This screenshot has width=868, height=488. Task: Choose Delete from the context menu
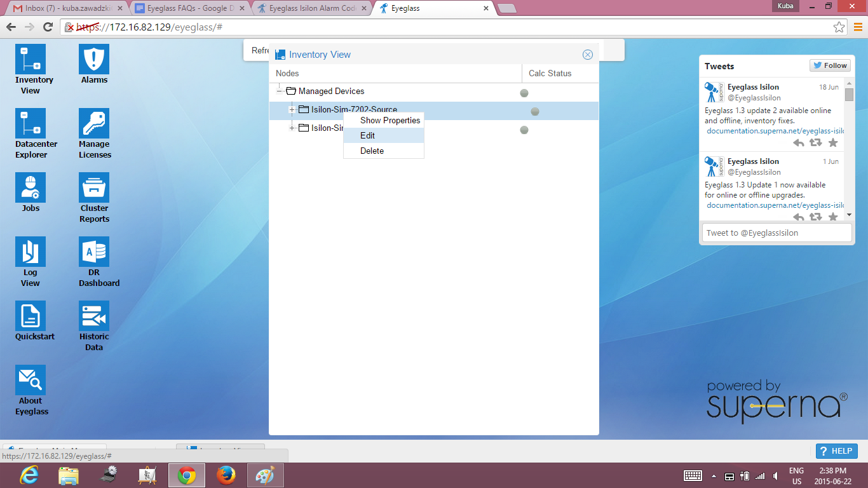click(x=384, y=151)
